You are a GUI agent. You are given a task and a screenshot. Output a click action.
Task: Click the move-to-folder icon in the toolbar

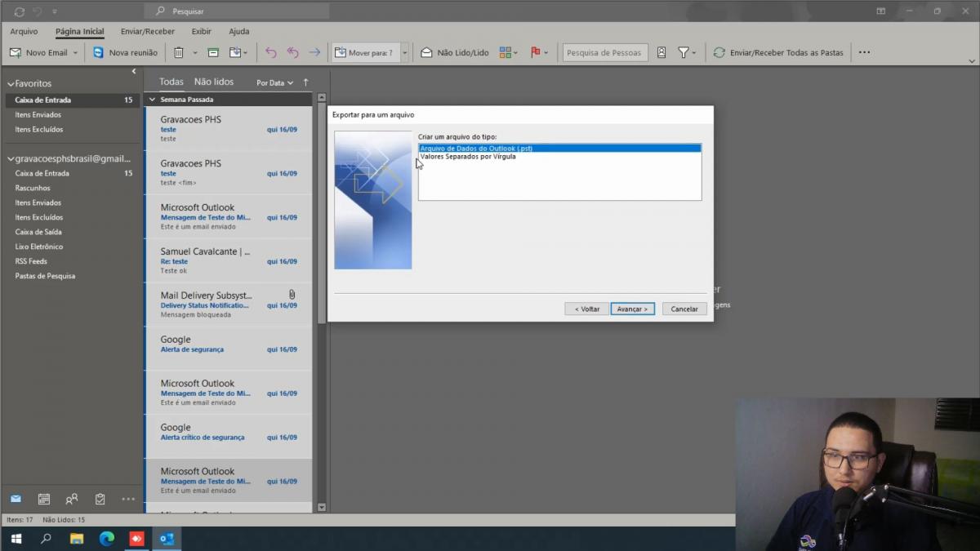[x=235, y=52]
